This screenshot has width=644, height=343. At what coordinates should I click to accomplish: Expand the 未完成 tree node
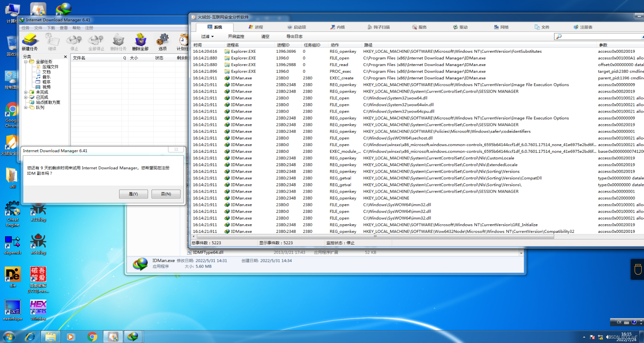tap(26, 92)
